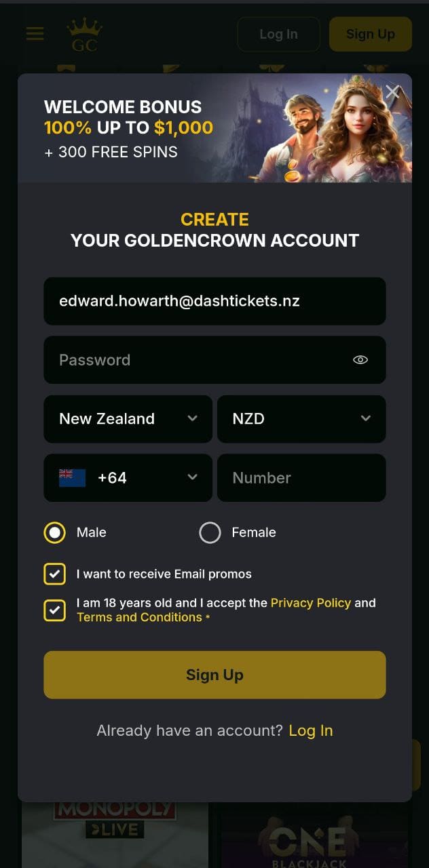429x868 pixels.
Task: Select the Female gender option
Action: click(210, 532)
